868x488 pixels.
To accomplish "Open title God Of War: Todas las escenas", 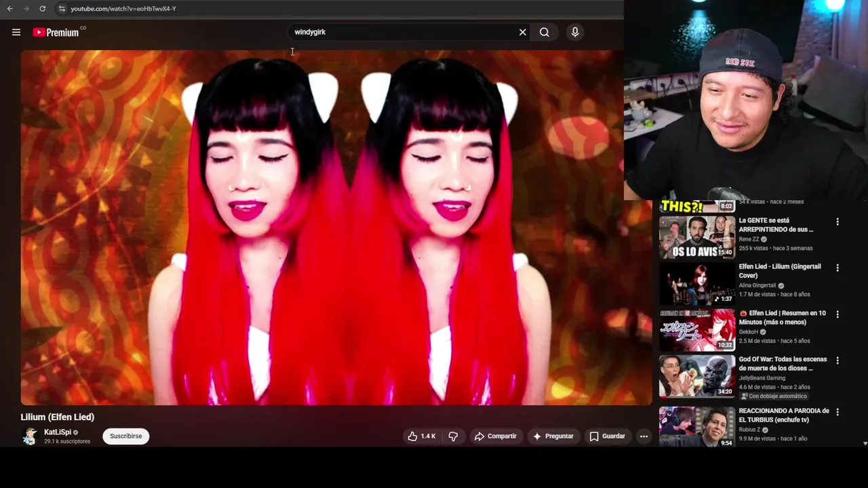I will click(x=783, y=364).
